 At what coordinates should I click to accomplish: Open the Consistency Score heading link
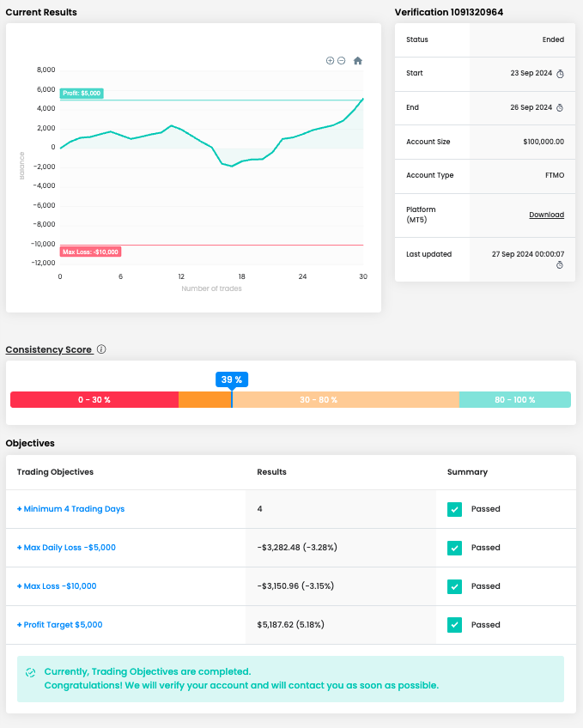(x=49, y=350)
